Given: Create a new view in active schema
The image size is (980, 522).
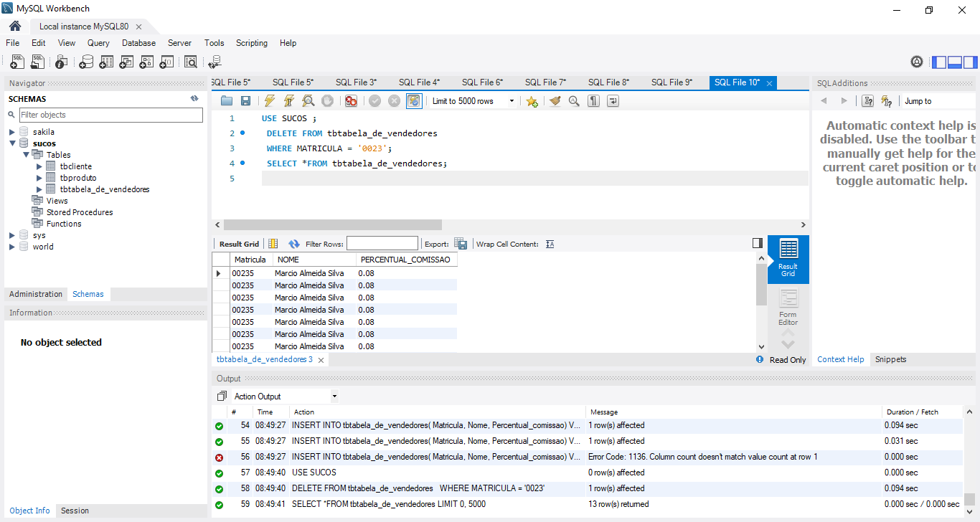Looking at the screenshot, I should 126,62.
